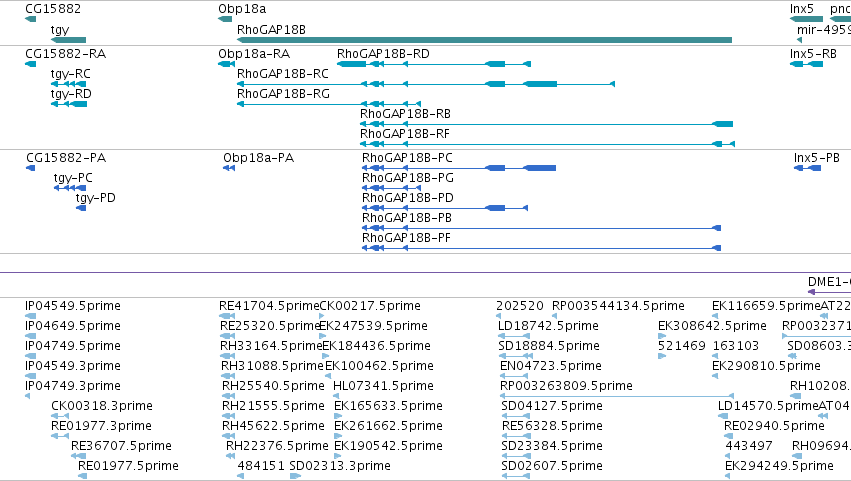Click the CG15882-PA protein label
Viewport: 851px width, 481px height.
pos(66,158)
